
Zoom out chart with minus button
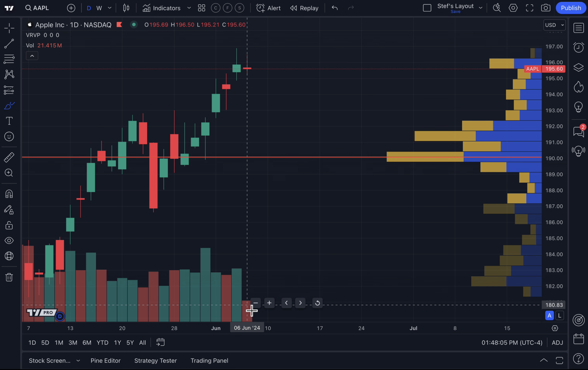(x=255, y=303)
